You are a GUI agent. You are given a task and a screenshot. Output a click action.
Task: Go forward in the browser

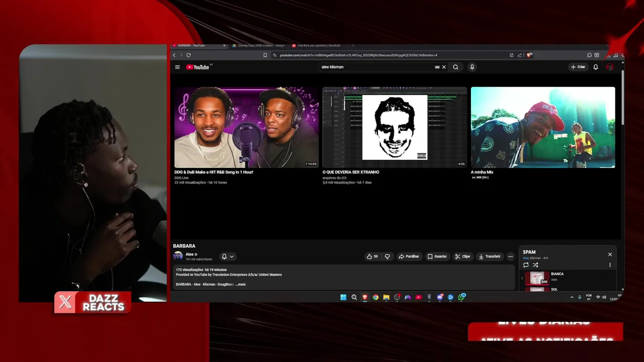pos(181,55)
